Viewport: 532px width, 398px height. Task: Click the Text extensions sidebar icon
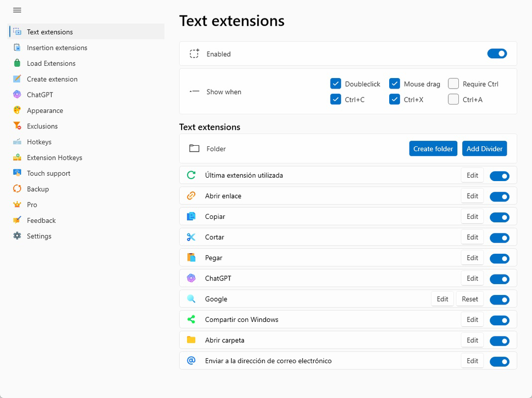click(17, 31)
